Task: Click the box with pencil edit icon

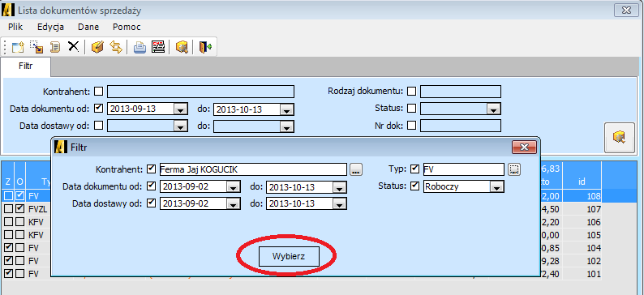Action: [97, 47]
